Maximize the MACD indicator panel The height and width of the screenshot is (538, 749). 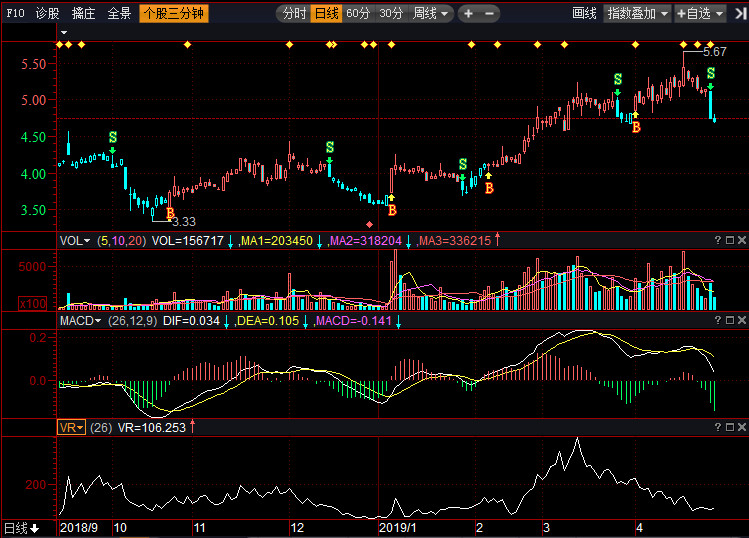(x=729, y=320)
